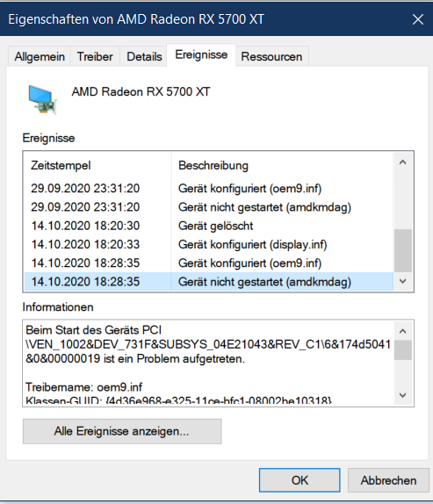Confirm with the OK button
Screen dimensions: 433x504
coord(299,480)
